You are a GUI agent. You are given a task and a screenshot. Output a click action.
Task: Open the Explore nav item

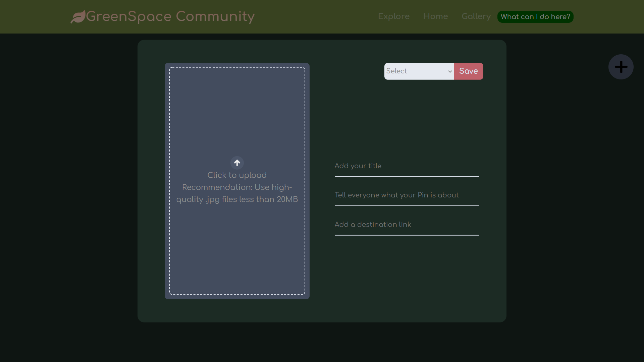click(393, 16)
